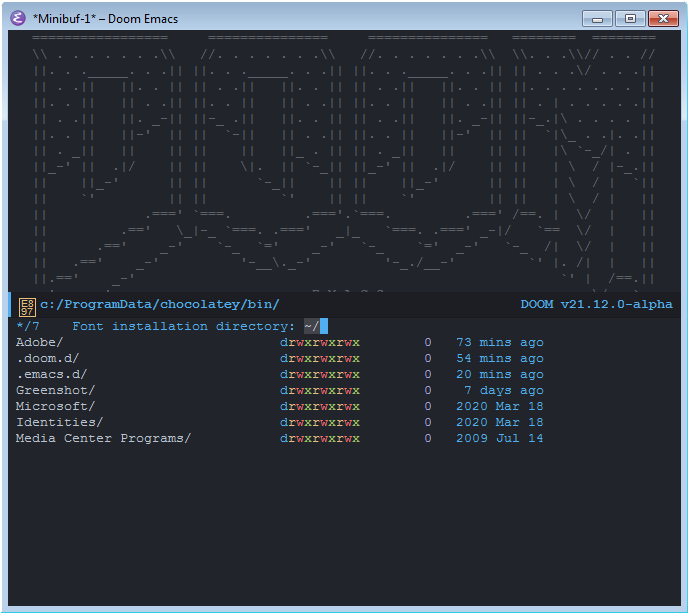Select the .emacs.d/ directory candidate
This screenshot has width=689, height=614.
51,374
